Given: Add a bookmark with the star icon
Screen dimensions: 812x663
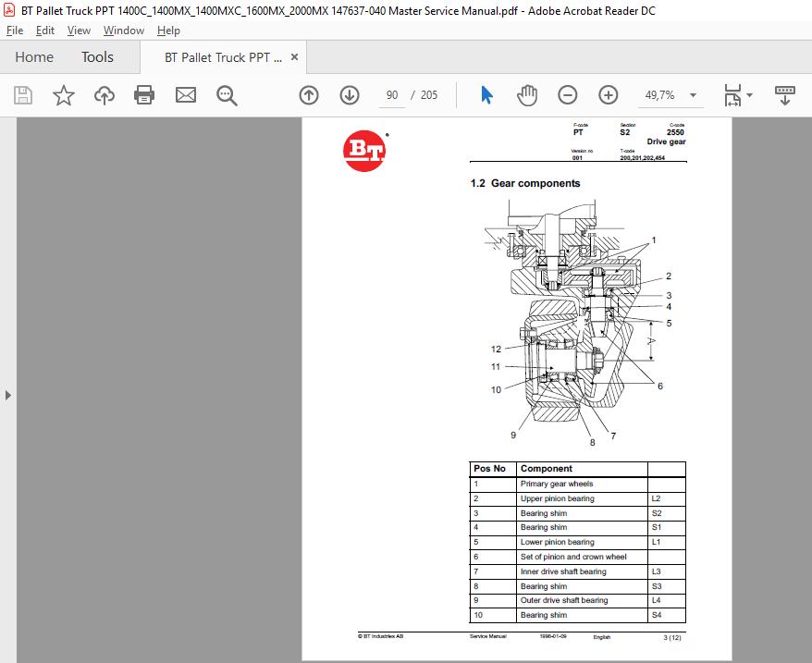Looking at the screenshot, I should (x=64, y=95).
